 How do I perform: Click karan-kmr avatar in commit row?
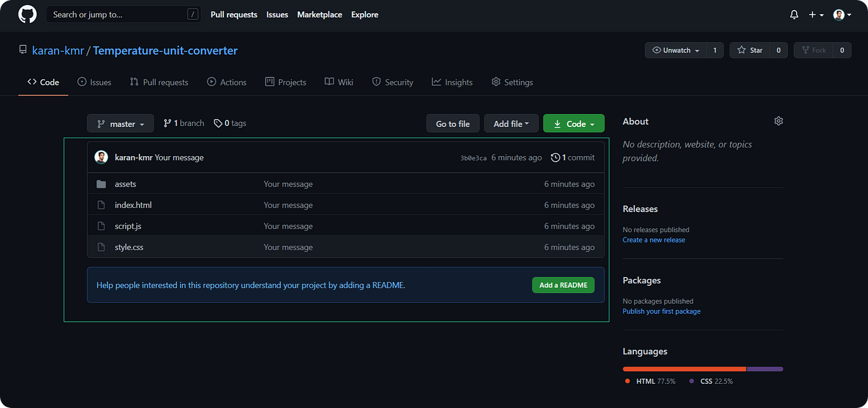101,157
